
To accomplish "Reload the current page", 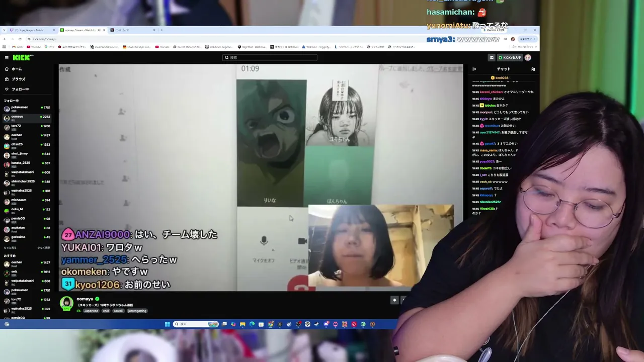I will coord(20,39).
